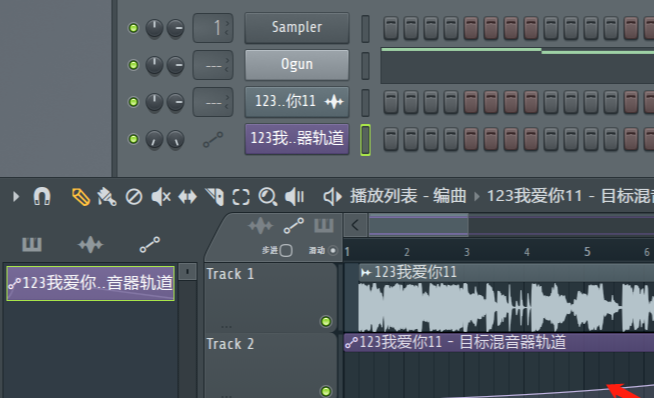Viewport: 654px width, 398px height.
Task: Mute the Sampler channel green light
Action: [133, 28]
